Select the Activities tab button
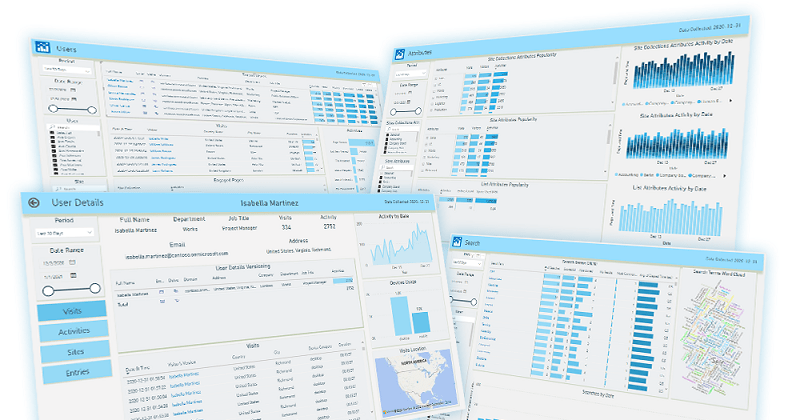Image resolution: width=800 pixels, height=420 pixels. click(73, 331)
